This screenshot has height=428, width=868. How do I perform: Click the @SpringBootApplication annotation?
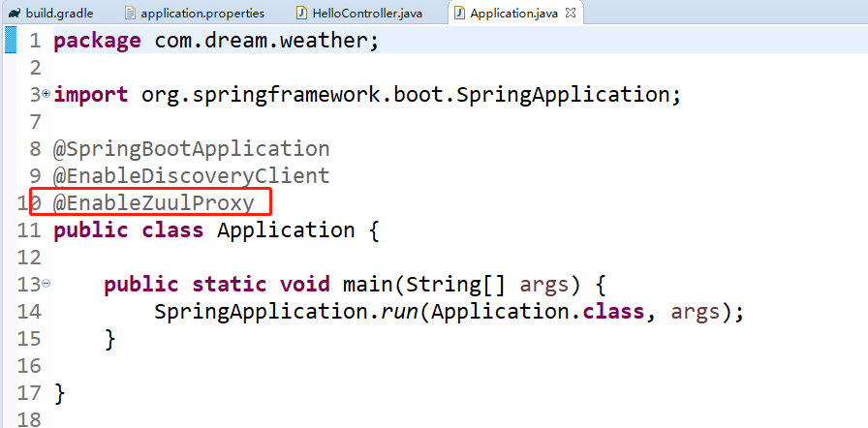click(192, 149)
